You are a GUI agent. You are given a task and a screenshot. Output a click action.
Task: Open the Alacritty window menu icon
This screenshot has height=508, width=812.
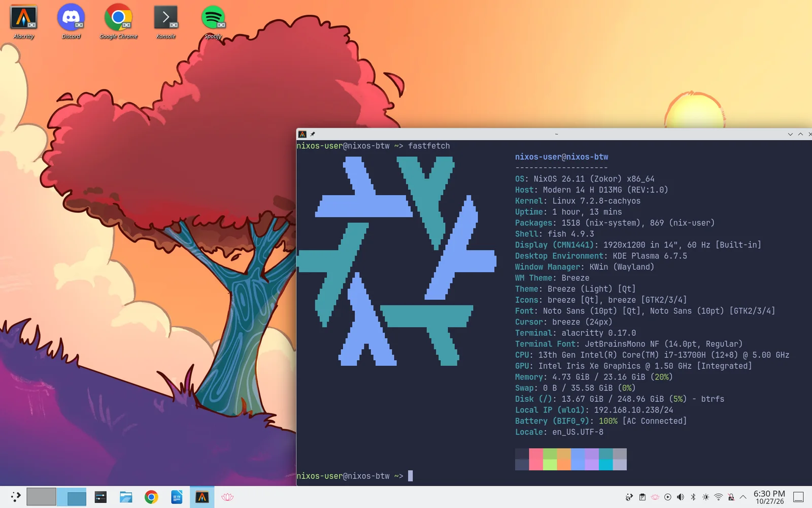(302, 134)
